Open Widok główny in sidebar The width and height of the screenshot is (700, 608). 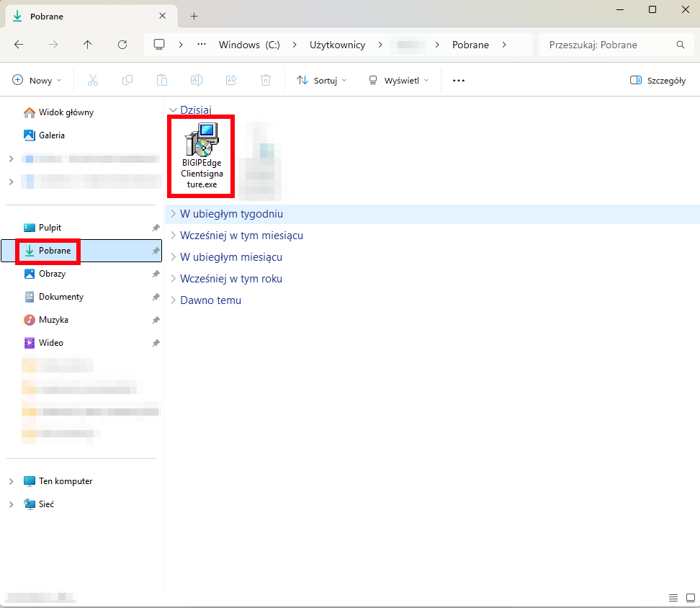coord(66,112)
